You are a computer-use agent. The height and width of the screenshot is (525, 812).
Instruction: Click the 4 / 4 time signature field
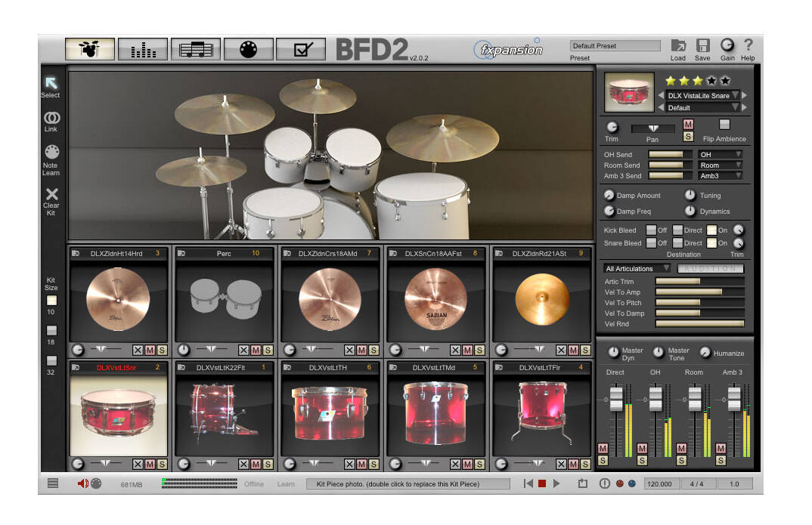[x=697, y=484]
